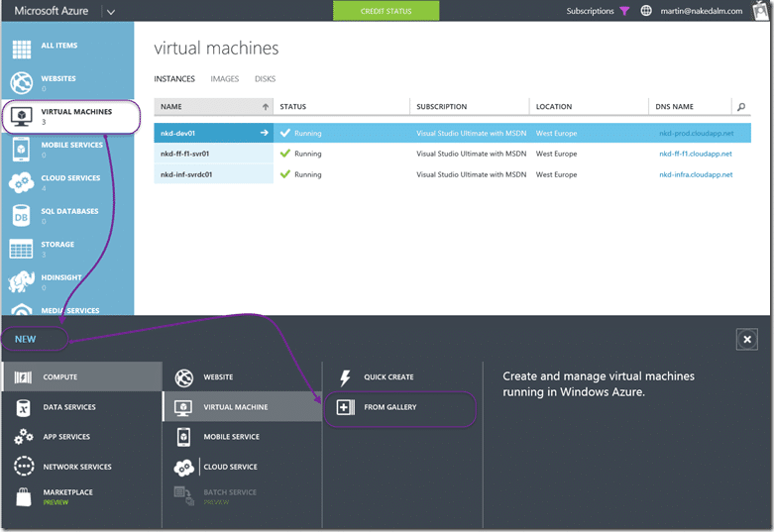Select Compute in the new menu
This screenshot has width=774, height=532.
82,376
